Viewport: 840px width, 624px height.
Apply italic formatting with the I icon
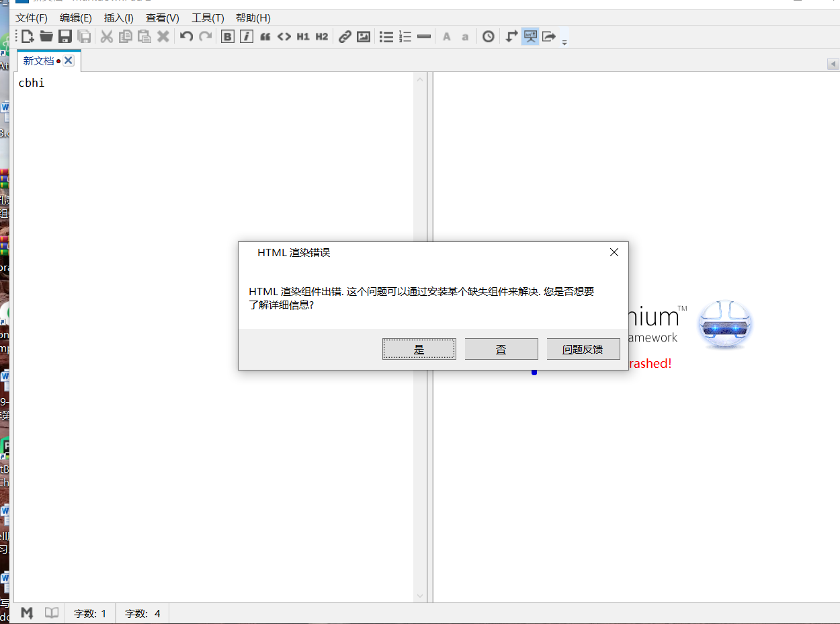click(x=247, y=36)
